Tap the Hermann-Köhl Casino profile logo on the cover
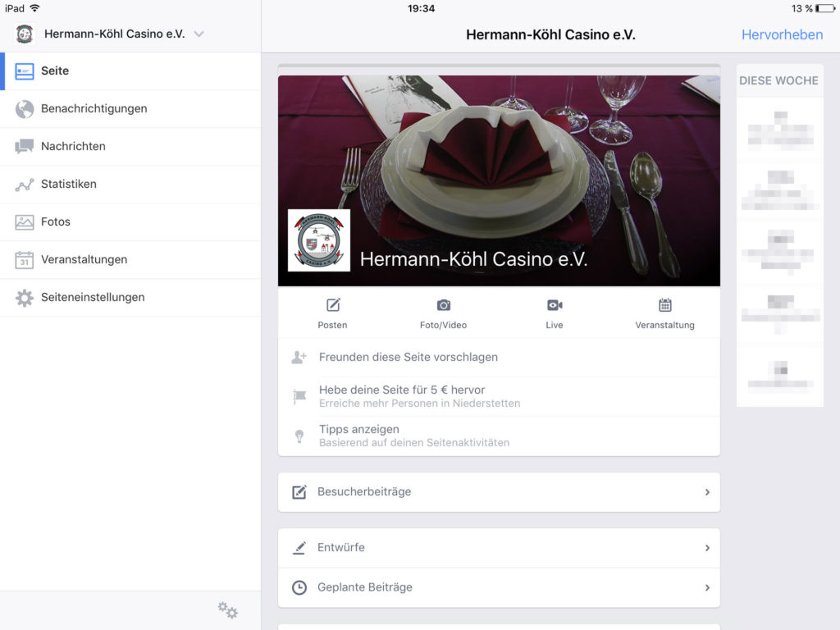The width and height of the screenshot is (840, 630). pyautogui.click(x=319, y=240)
